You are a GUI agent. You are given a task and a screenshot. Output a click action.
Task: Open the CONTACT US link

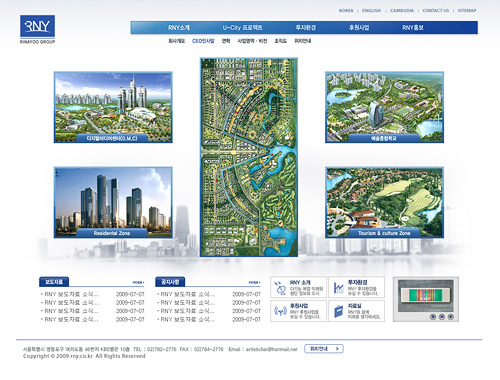[436, 11]
